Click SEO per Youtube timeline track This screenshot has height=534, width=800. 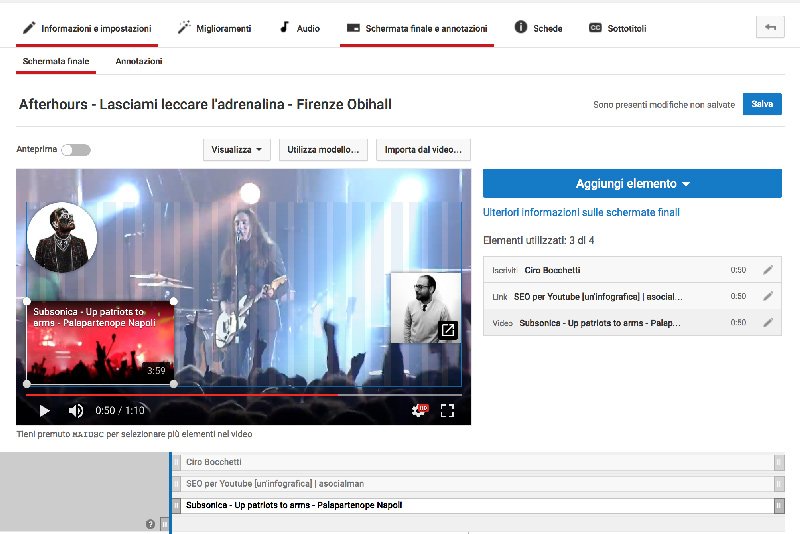click(x=478, y=484)
